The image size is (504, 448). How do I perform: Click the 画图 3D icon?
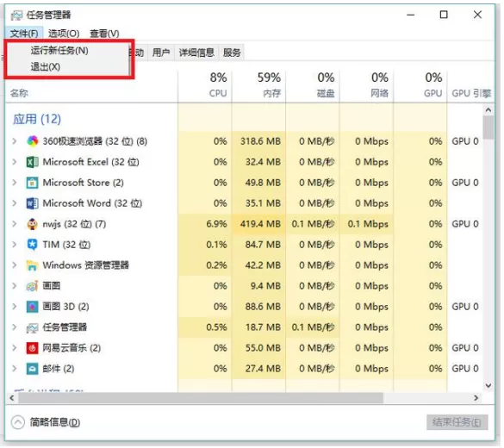click(32, 307)
